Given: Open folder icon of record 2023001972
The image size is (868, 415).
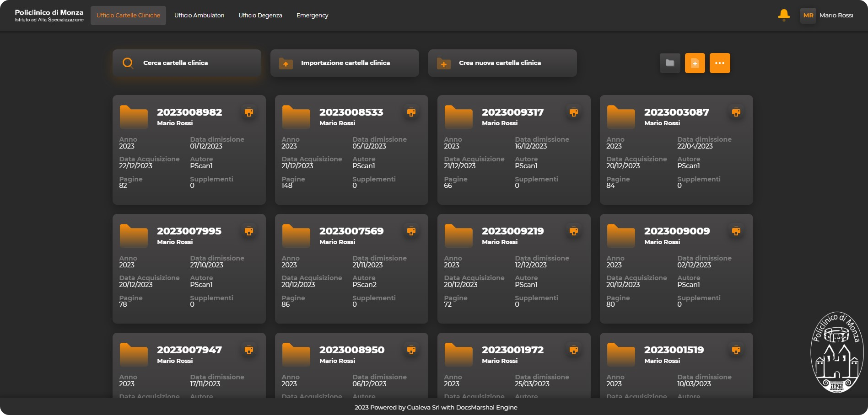Looking at the screenshot, I should (458, 354).
